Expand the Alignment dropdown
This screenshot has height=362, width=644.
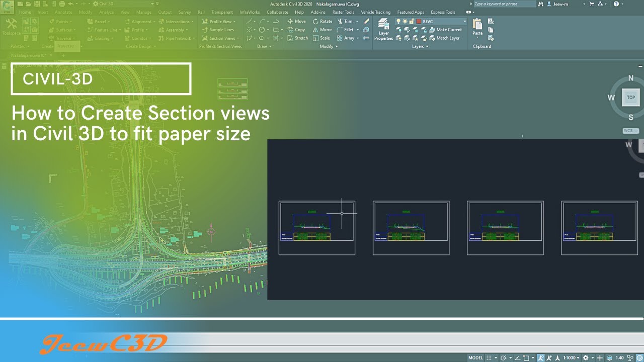154,22
